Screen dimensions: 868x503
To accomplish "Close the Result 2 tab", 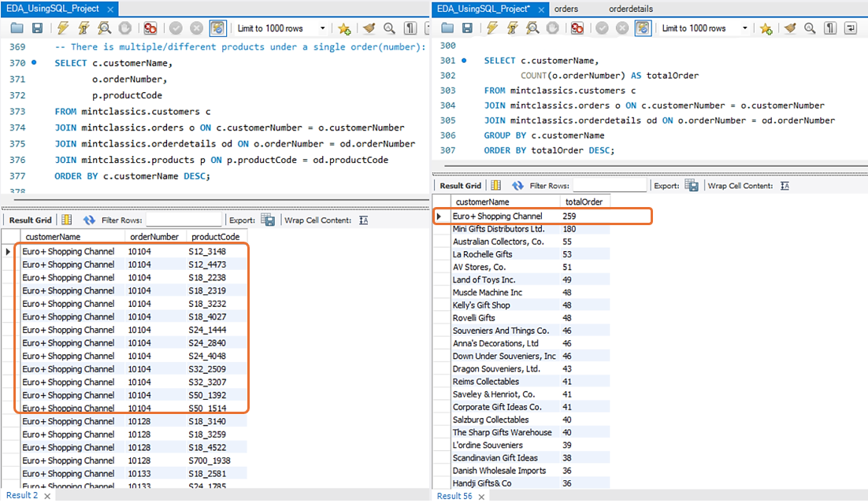I will click(47, 496).
